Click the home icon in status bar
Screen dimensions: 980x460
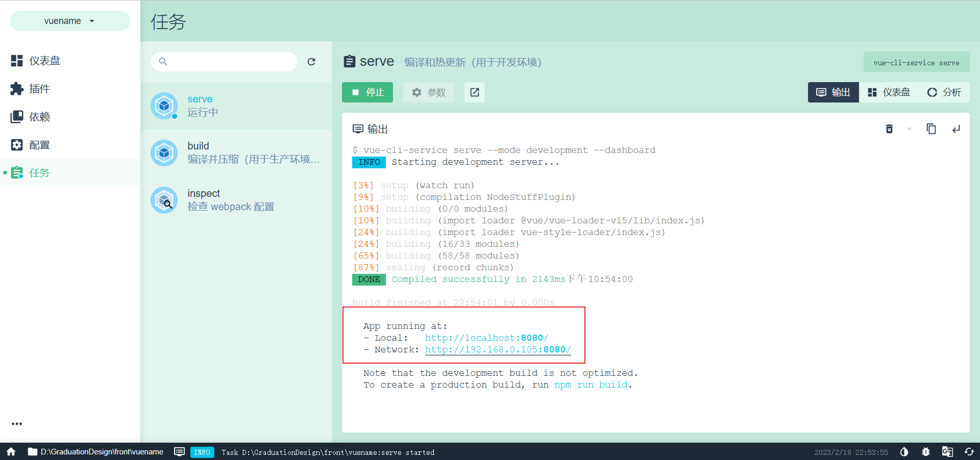[11, 452]
